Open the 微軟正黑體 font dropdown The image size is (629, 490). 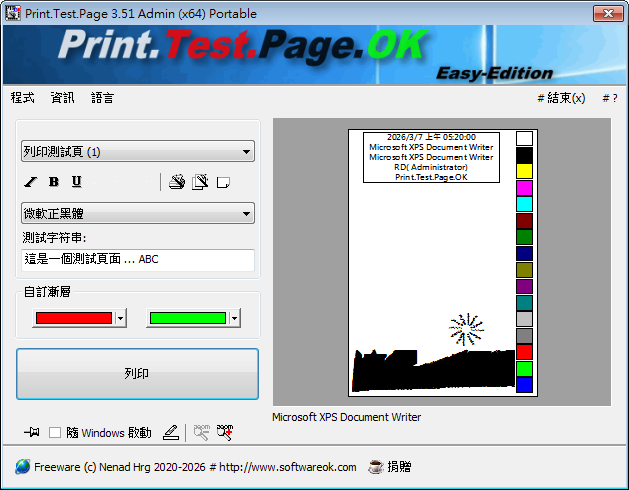pyautogui.click(x=138, y=213)
